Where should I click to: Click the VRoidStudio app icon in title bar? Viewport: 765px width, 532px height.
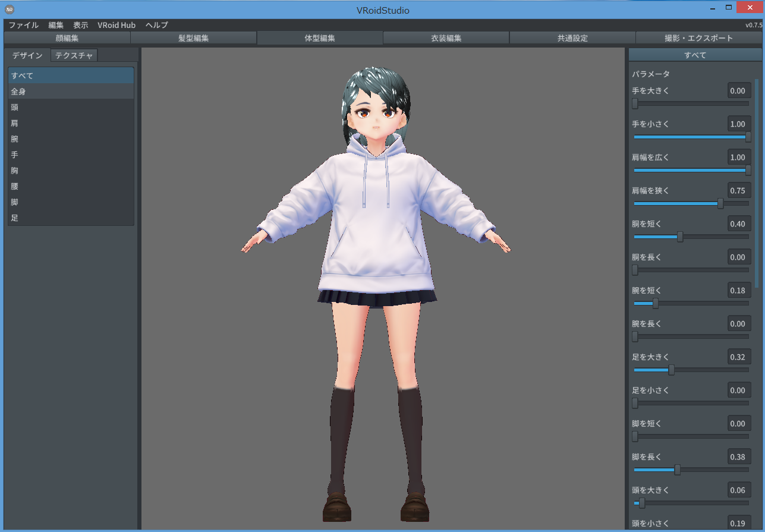coord(10,10)
